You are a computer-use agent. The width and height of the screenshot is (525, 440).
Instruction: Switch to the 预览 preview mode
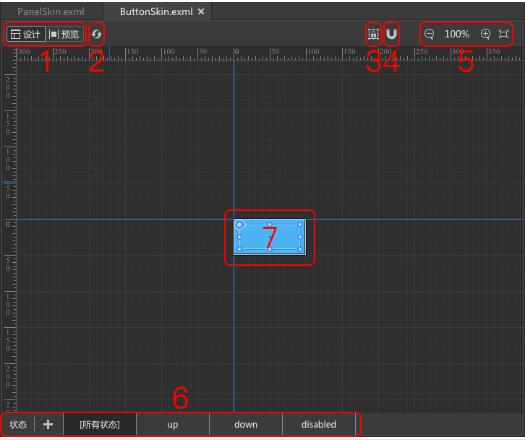(64, 34)
